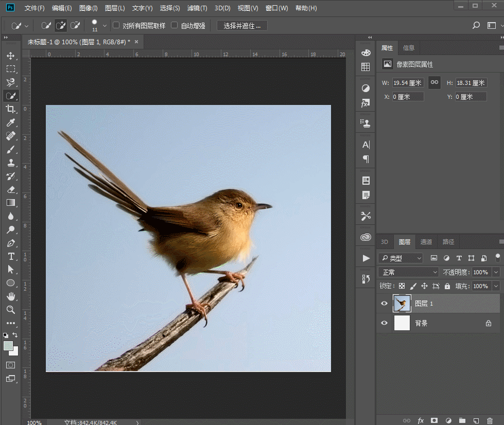Open the 滤镜(T) menu
The width and height of the screenshot is (504, 425).
(x=197, y=8)
